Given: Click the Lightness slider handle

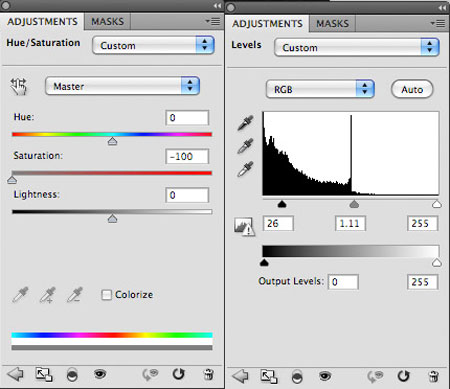Looking at the screenshot, I should [x=112, y=219].
